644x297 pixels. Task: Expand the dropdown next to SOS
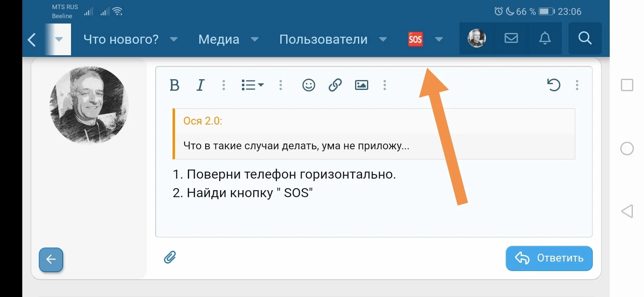point(438,39)
